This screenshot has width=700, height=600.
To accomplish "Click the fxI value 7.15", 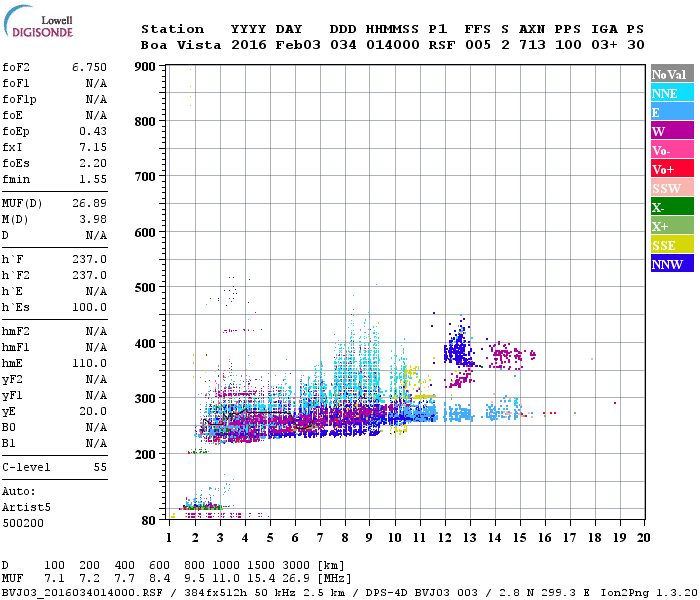I will [93, 147].
